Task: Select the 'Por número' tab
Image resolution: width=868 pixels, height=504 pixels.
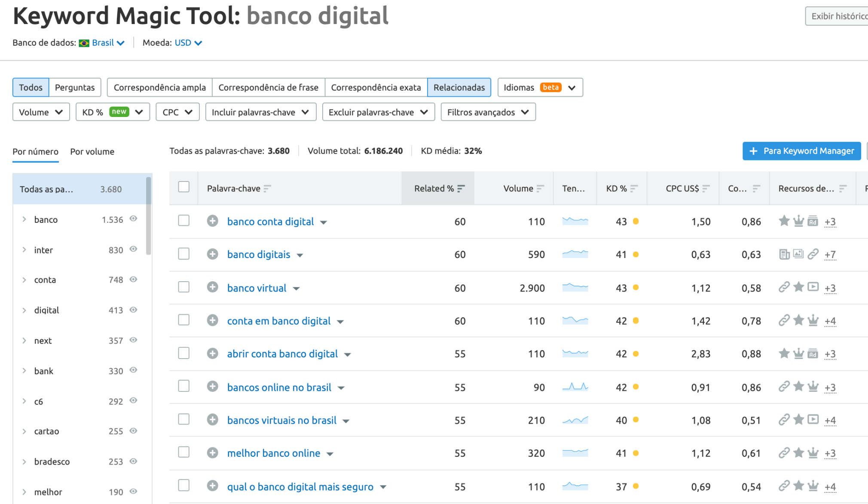Action: click(x=36, y=151)
